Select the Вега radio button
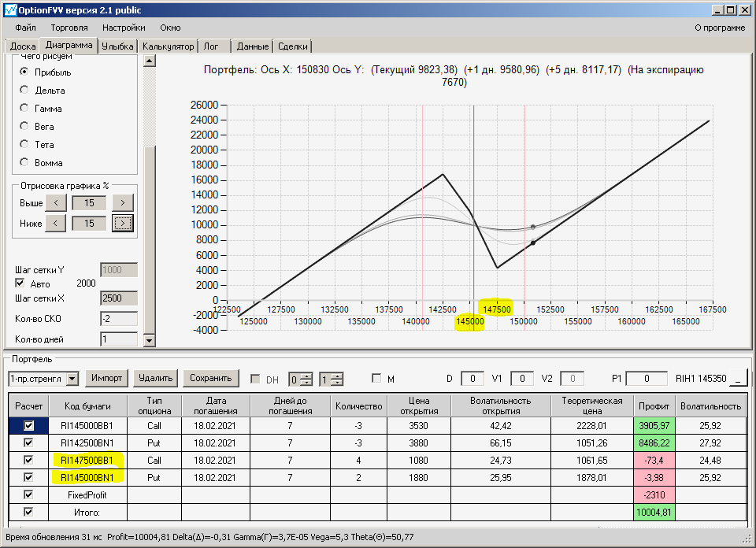The width and height of the screenshot is (756, 548). pyautogui.click(x=24, y=126)
